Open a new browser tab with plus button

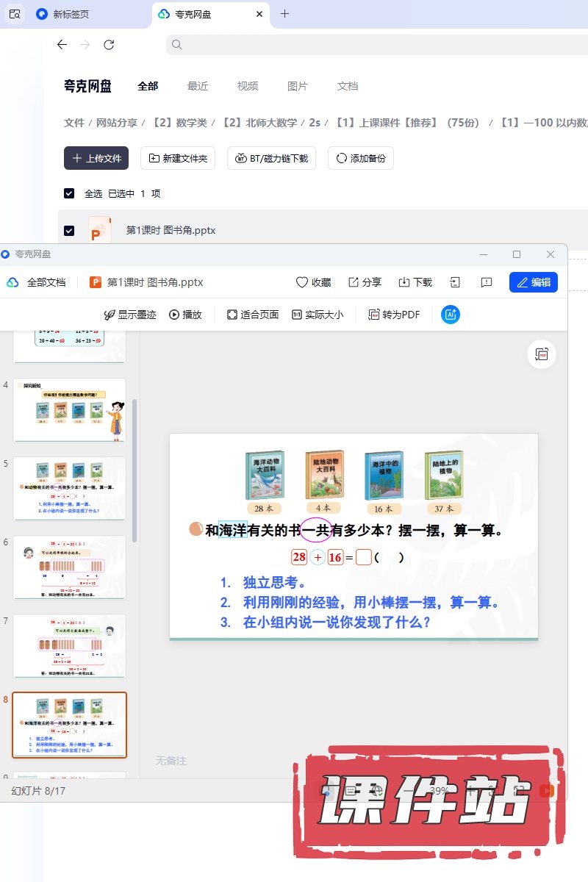pyautogui.click(x=285, y=13)
